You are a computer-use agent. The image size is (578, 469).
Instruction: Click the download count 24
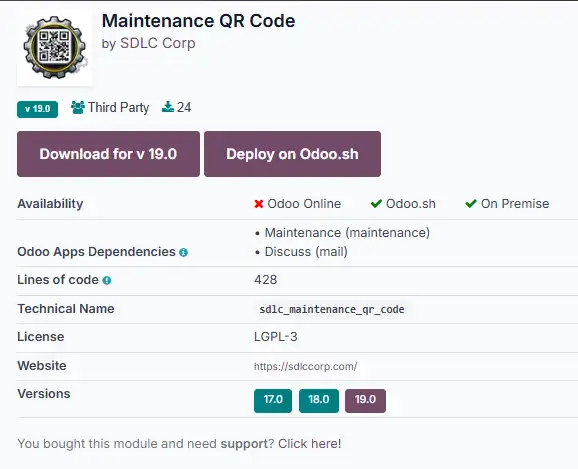[x=184, y=107]
